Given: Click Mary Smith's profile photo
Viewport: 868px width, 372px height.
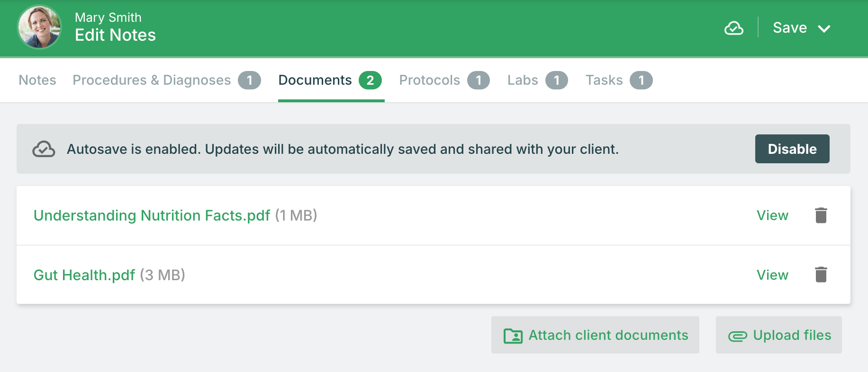Looking at the screenshot, I should point(39,27).
